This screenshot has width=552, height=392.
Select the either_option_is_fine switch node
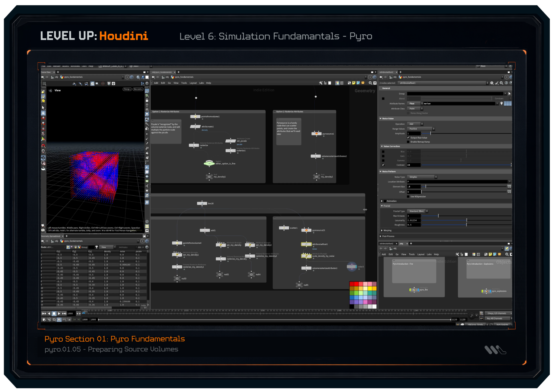209,163
